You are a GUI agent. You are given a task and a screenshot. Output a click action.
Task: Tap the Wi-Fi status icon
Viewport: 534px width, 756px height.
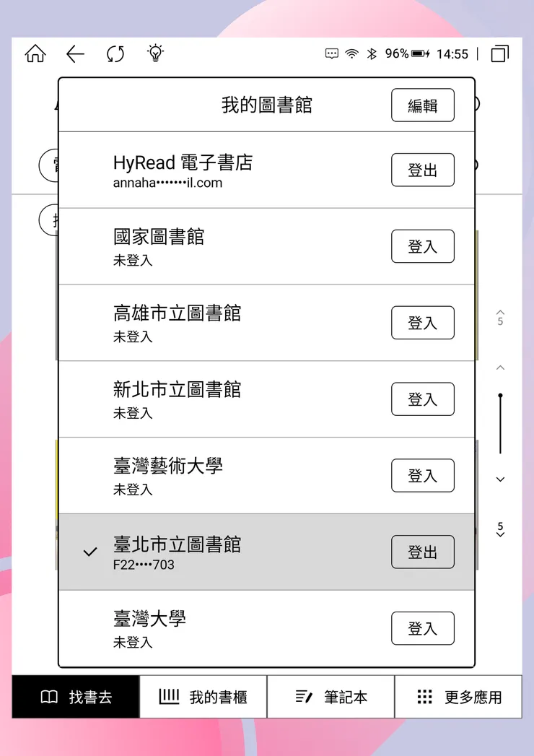point(351,54)
